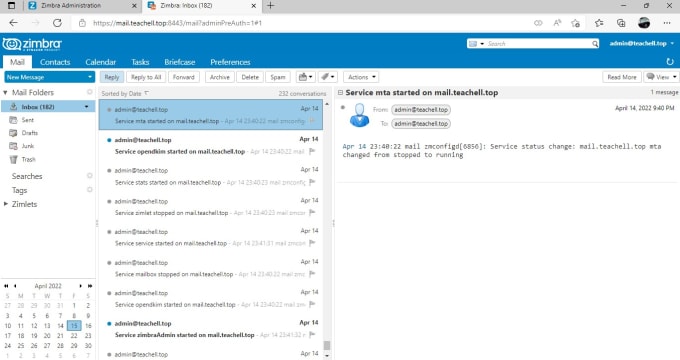The height and width of the screenshot is (360, 680).
Task: Flag the 'Service zimbraAdmin started' message
Action: (x=312, y=335)
